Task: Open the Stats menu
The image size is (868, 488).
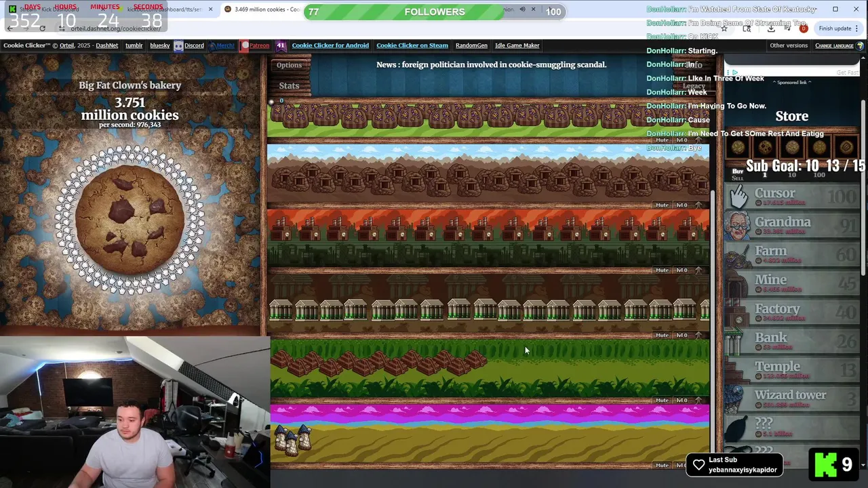Action: pyautogui.click(x=289, y=85)
